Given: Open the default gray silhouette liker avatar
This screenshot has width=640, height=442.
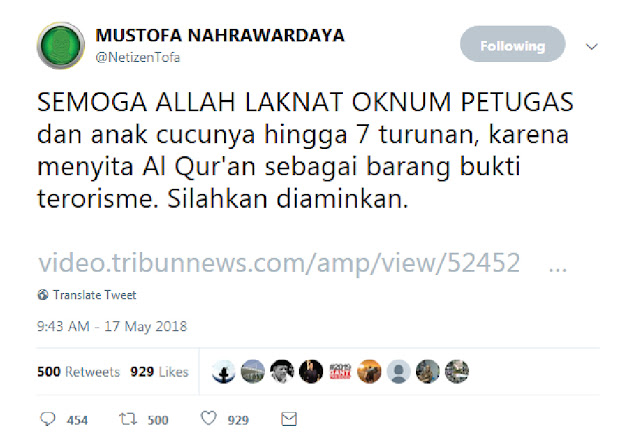Looking at the screenshot, I should [398, 372].
